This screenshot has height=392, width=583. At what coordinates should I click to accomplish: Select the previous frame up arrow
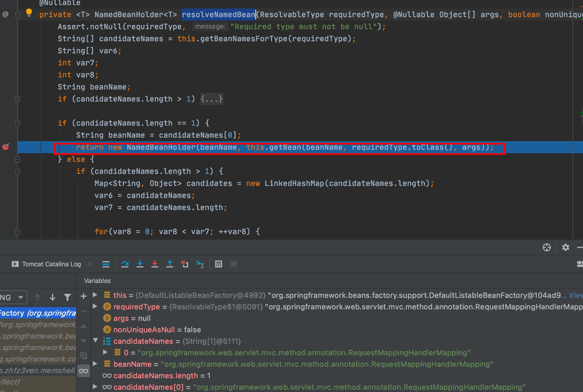click(x=38, y=298)
